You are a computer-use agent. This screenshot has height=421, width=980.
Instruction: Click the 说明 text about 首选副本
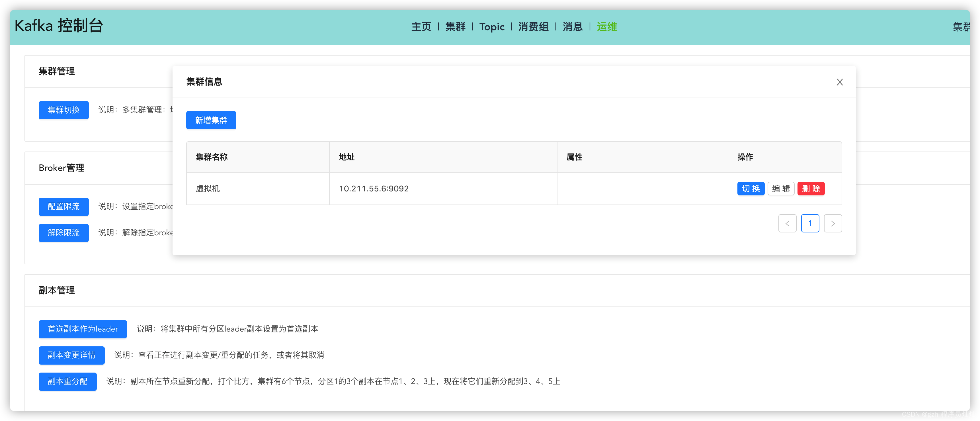point(227,329)
